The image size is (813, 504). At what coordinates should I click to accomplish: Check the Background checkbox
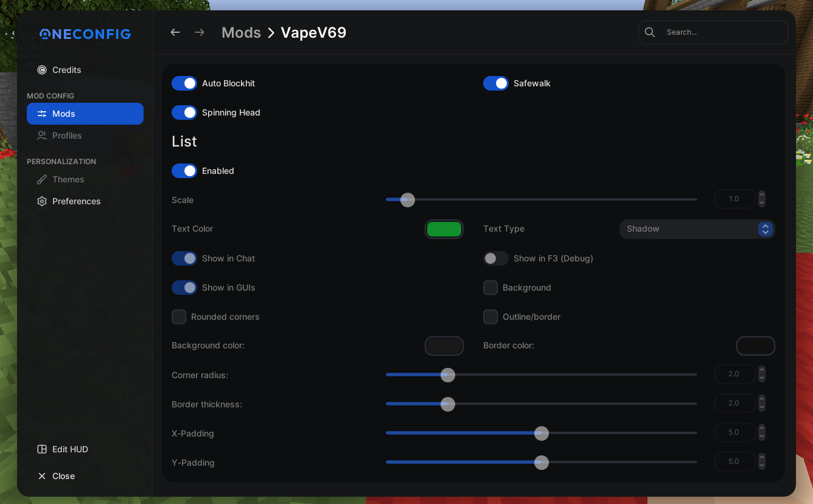pyautogui.click(x=490, y=288)
